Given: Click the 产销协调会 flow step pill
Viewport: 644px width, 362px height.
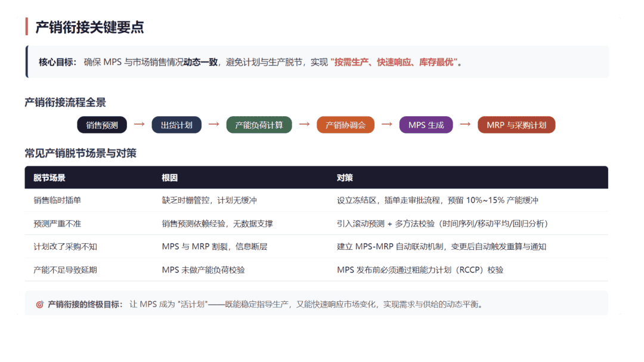Looking at the screenshot, I should pyautogui.click(x=345, y=125).
